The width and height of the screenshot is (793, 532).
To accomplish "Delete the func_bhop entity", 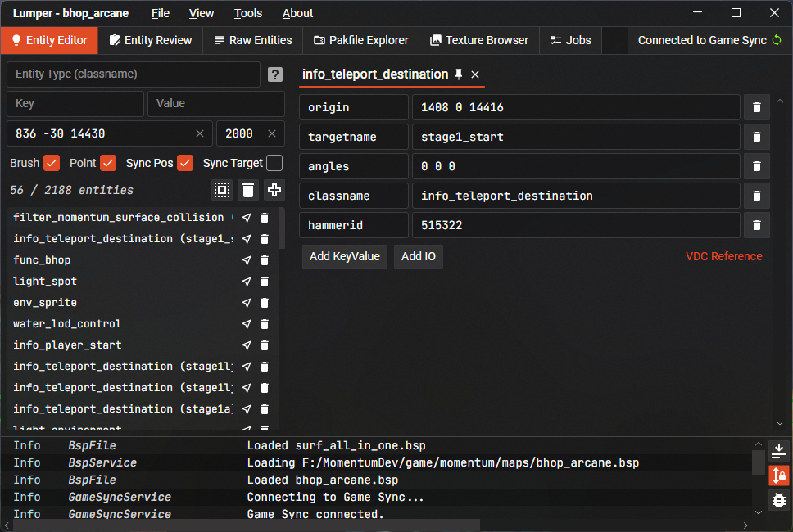I will pos(265,260).
